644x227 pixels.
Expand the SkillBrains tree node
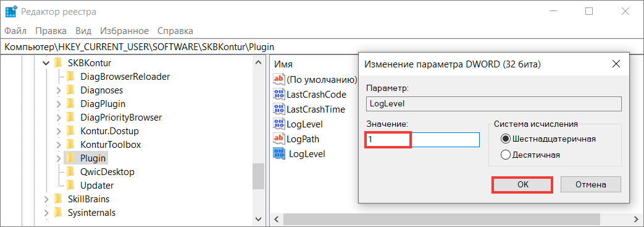point(46,199)
